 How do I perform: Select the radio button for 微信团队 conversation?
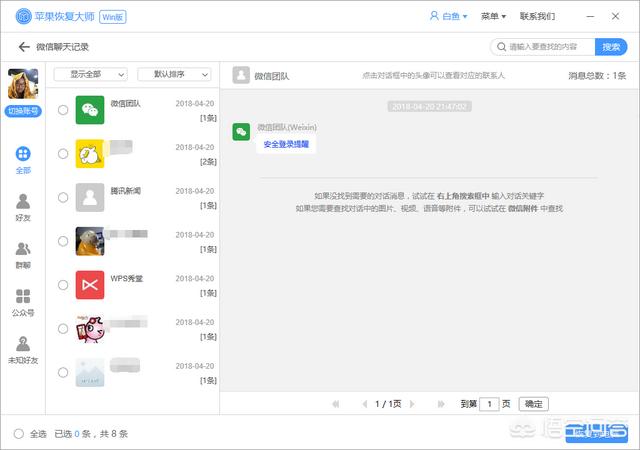[63, 110]
